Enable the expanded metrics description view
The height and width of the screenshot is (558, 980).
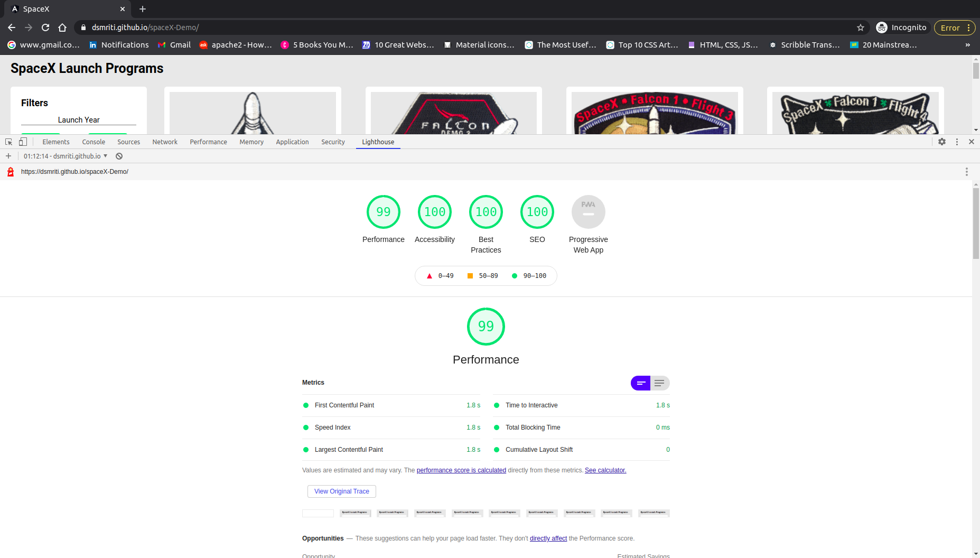click(660, 383)
